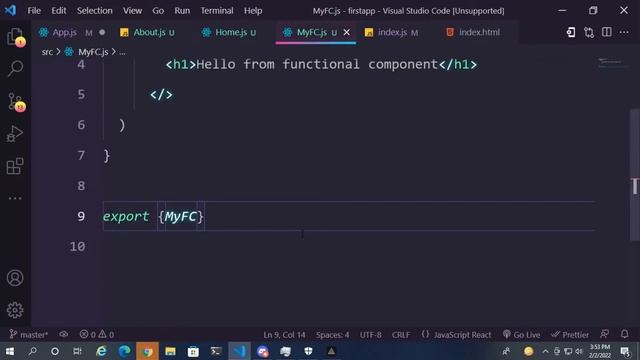Expand the breadcrumb ellipsis symbol
Viewport: 640px width, 360px height.
[x=122, y=52]
